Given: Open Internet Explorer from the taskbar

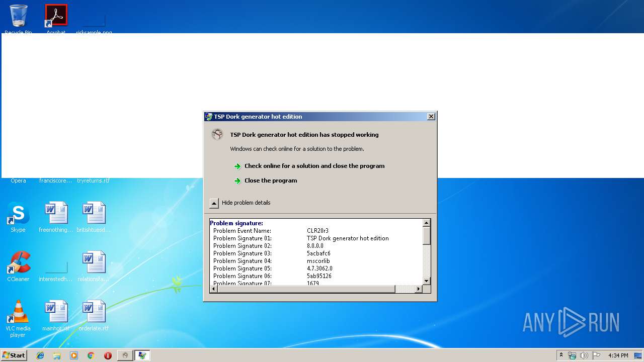Looking at the screenshot, I should (40, 355).
